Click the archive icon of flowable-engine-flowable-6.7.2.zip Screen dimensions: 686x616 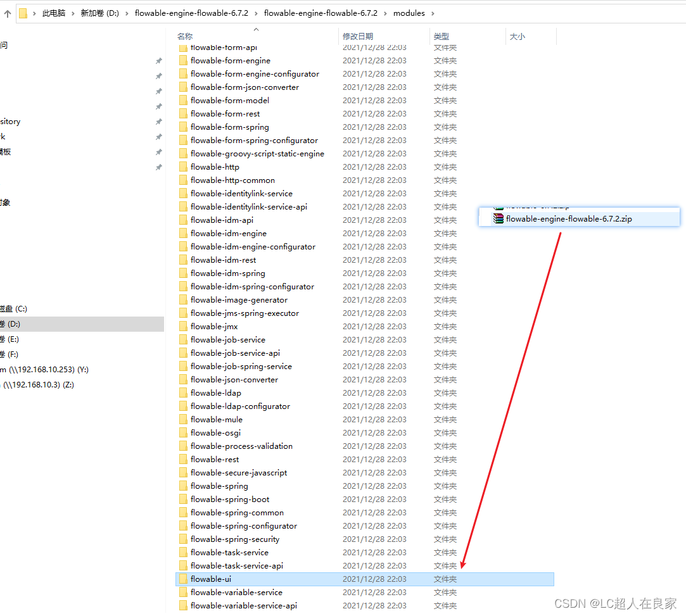(499, 218)
